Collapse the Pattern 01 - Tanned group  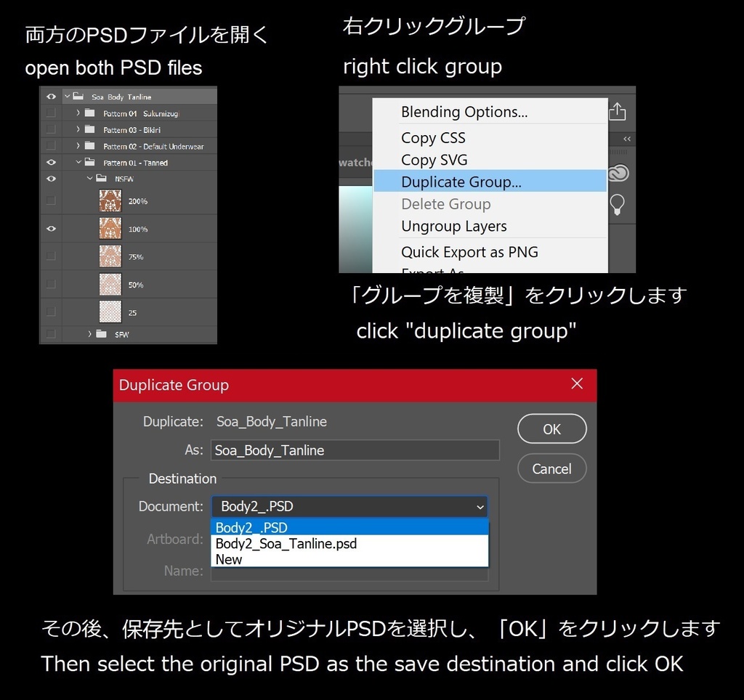tap(79, 163)
